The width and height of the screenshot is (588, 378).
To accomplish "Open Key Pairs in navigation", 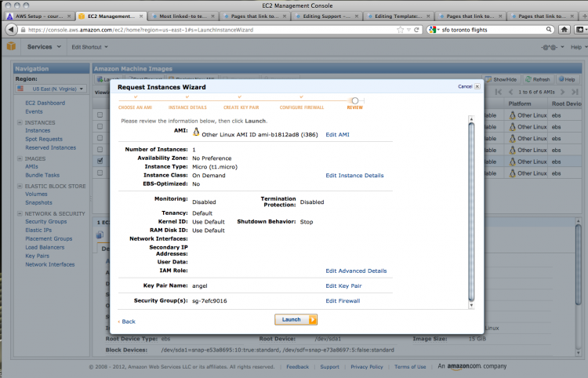I will pyautogui.click(x=37, y=256).
